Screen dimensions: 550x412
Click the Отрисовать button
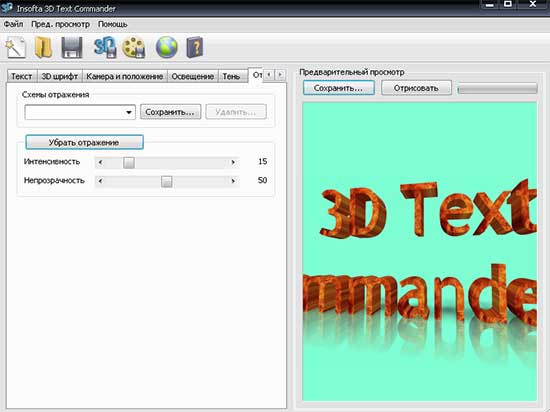(x=416, y=88)
